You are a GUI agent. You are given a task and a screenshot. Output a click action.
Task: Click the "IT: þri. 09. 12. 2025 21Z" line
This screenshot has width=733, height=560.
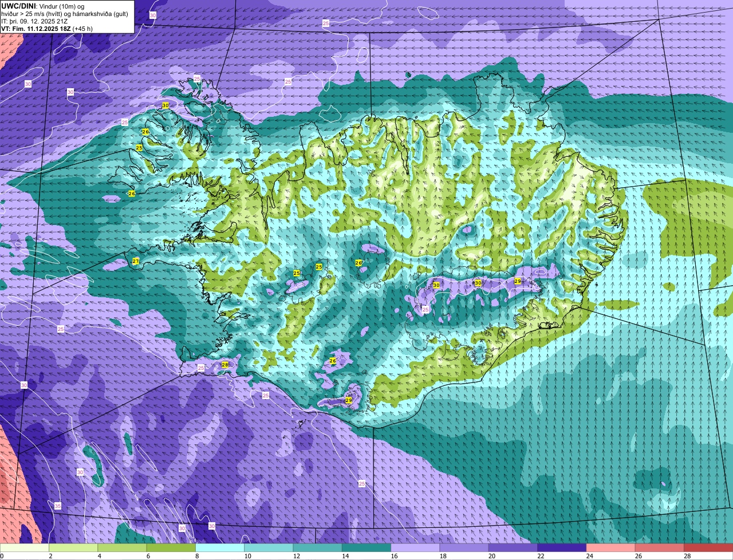[x=34, y=21]
